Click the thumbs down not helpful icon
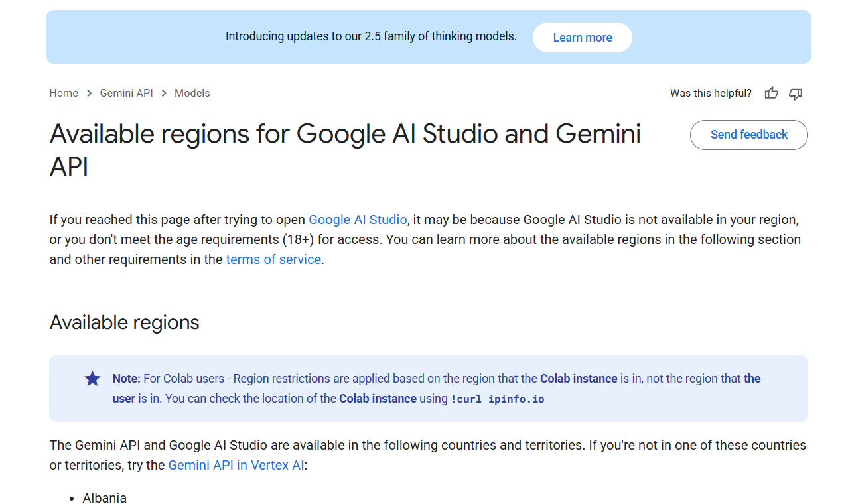 796,94
